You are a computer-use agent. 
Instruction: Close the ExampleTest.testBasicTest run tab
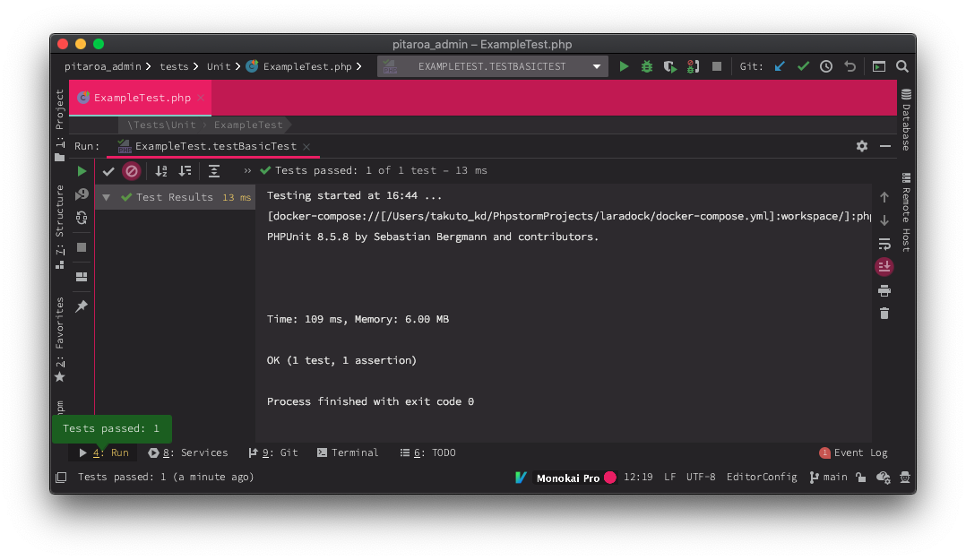306,147
